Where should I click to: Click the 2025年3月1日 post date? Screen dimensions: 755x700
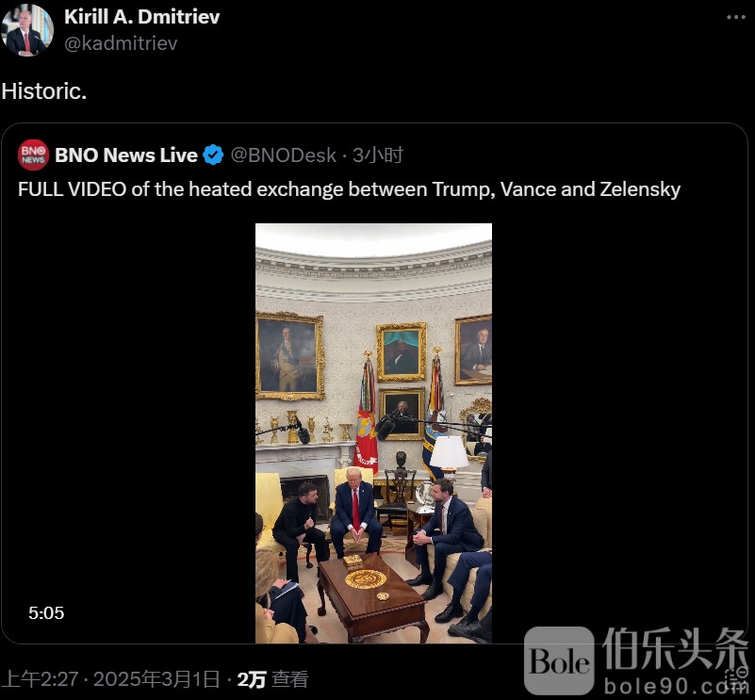click(x=156, y=679)
